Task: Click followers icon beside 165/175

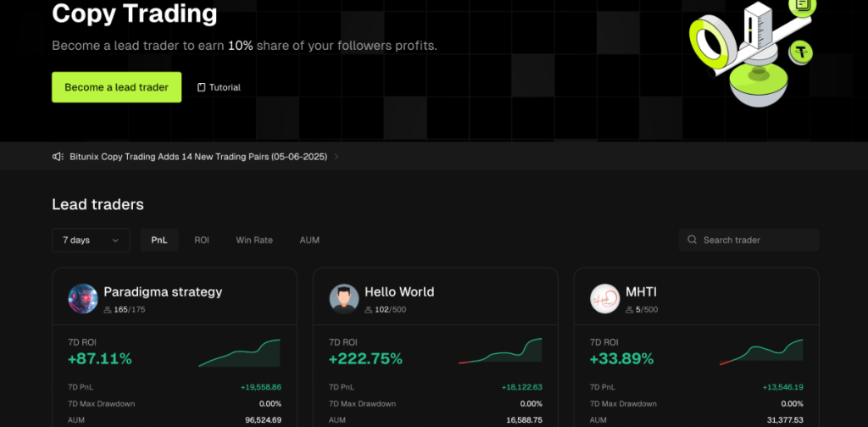Action: coord(108,310)
